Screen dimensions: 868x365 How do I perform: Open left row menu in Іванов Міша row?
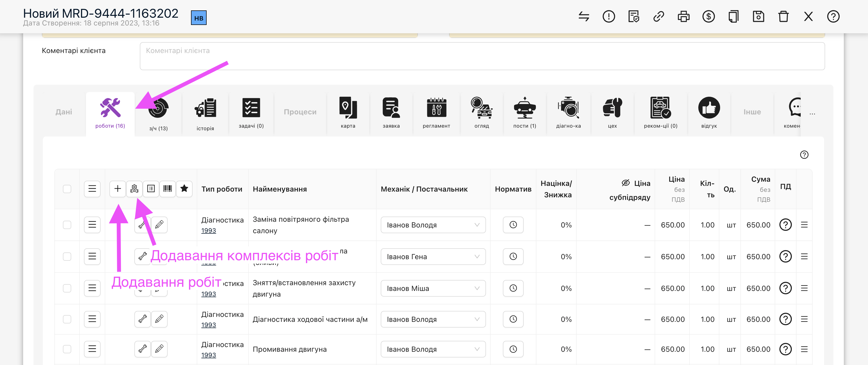(92, 288)
